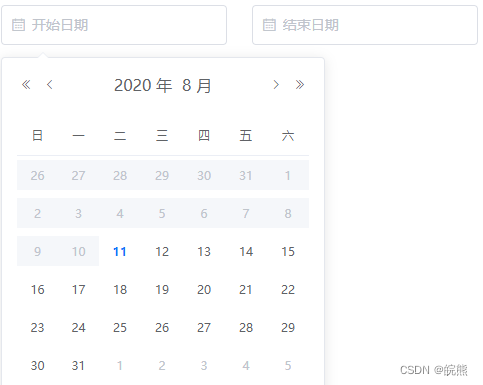Click disabled date 10

[x=79, y=251]
